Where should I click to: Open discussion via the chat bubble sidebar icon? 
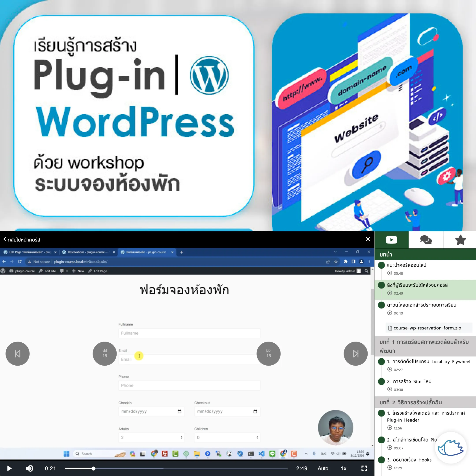coord(426,240)
